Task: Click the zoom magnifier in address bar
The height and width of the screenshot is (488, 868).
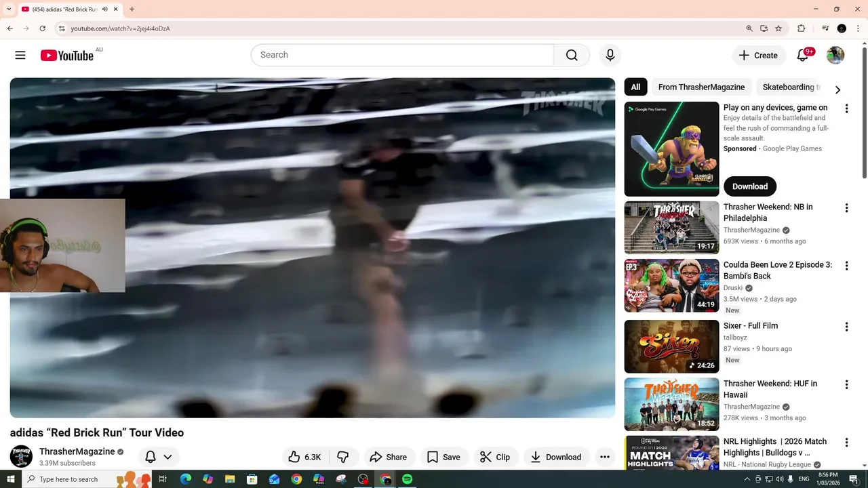Action: [749, 28]
